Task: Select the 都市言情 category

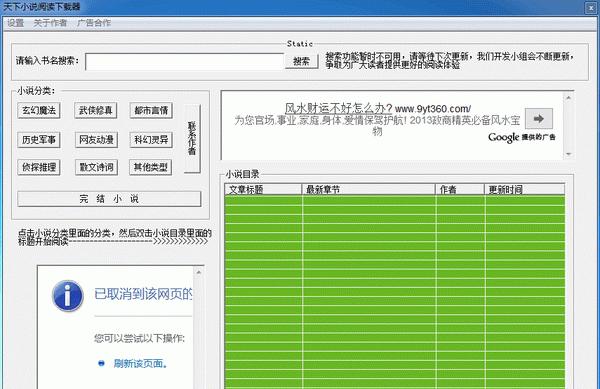Action: [x=151, y=111]
